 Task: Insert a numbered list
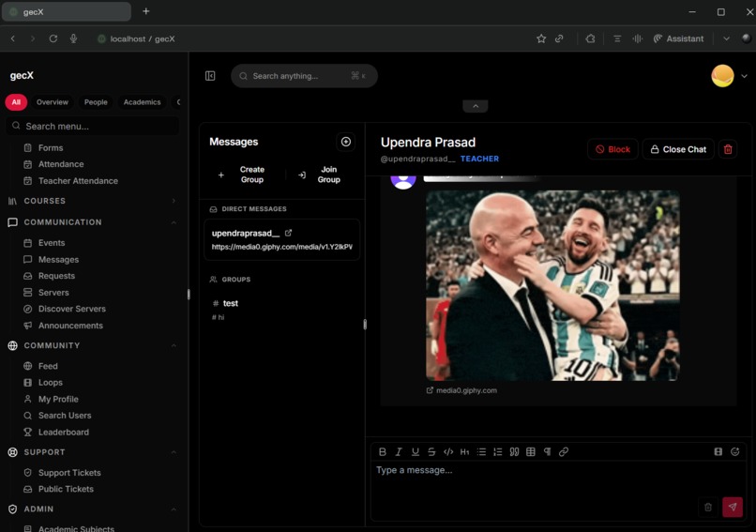coord(497,452)
